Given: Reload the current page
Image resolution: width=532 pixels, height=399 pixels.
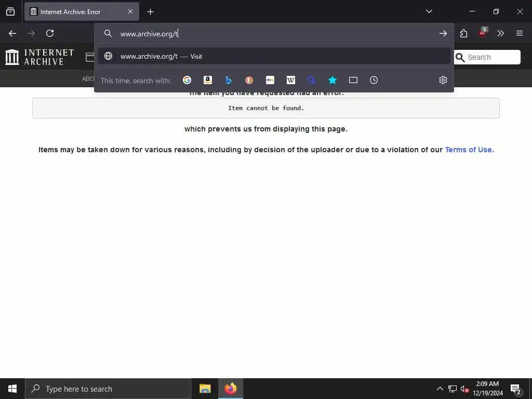Looking at the screenshot, I should [x=50, y=33].
